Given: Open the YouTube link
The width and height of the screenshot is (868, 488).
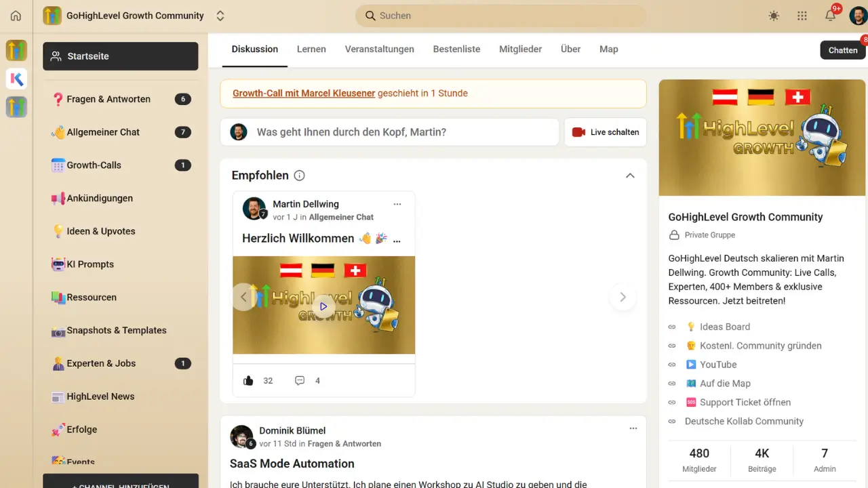Looking at the screenshot, I should 711,365.
